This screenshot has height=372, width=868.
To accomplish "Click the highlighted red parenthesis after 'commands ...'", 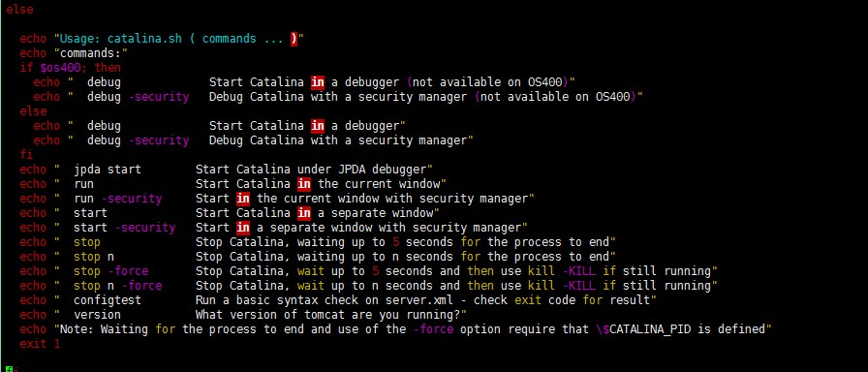I will point(294,39).
